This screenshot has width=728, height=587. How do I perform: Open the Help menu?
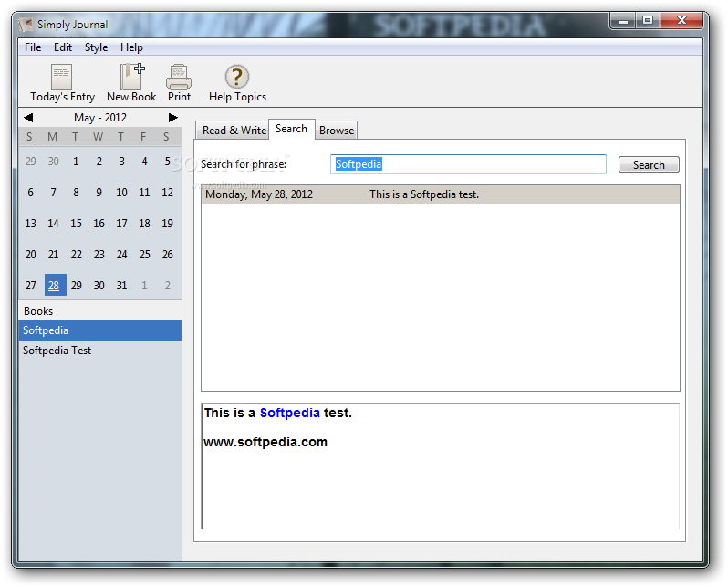[x=131, y=47]
